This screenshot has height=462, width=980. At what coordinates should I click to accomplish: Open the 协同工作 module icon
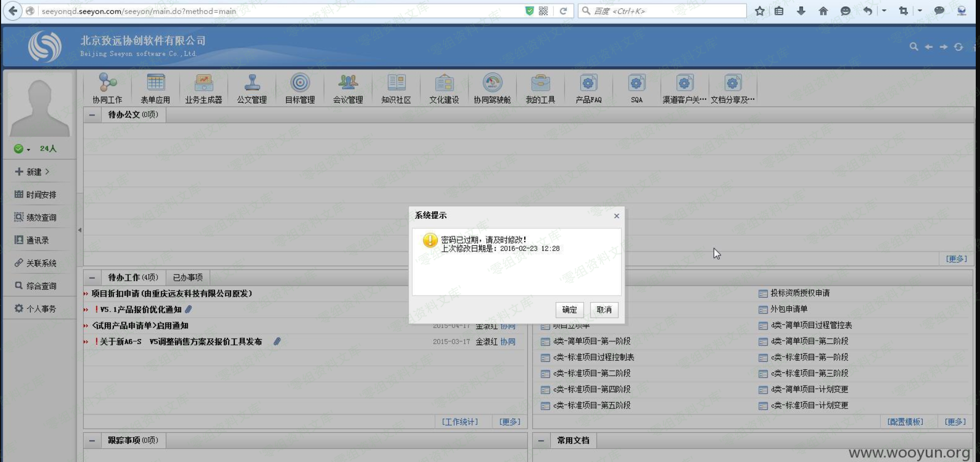coord(108,84)
